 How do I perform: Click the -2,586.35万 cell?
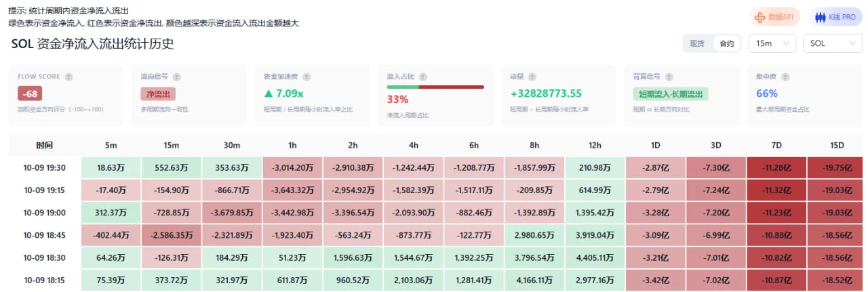[x=172, y=235]
